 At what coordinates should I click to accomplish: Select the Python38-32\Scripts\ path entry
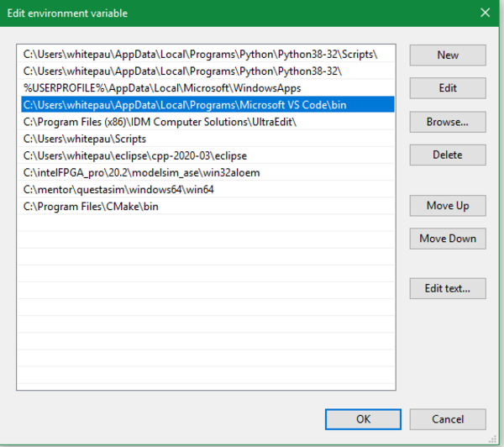pos(200,54)
